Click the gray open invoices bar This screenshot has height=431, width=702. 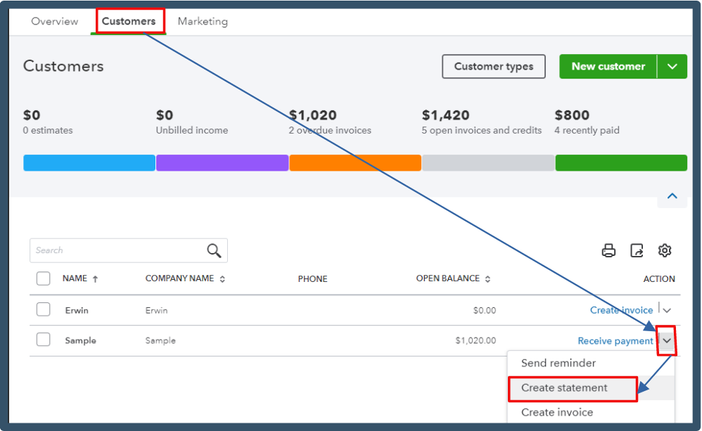pyautogui.click(x=488, y=163)
